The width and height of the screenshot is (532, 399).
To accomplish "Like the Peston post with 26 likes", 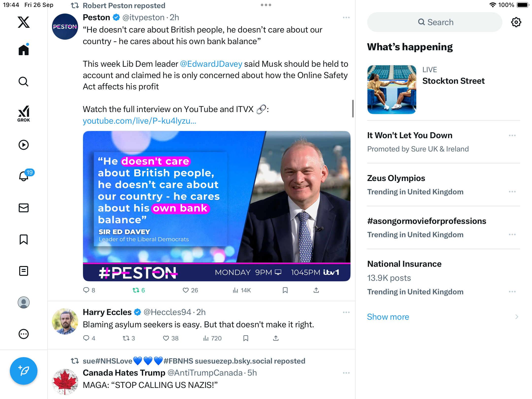I will click(190, 290).
